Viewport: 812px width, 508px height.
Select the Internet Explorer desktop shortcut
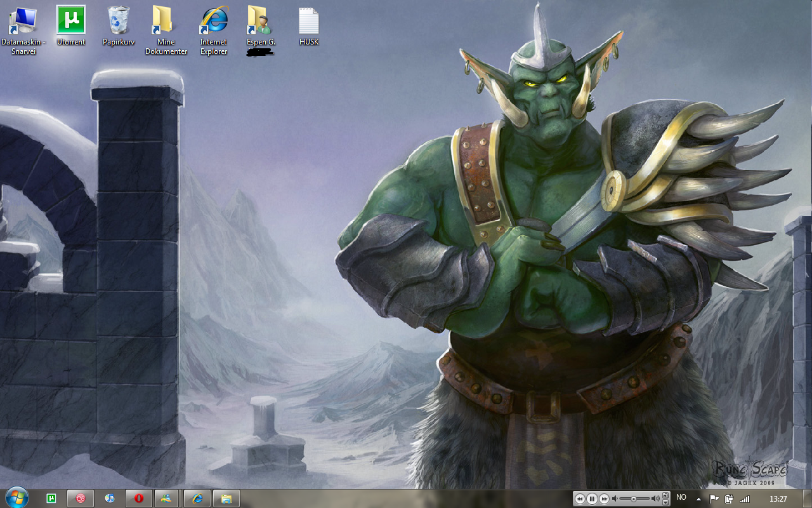(214, 30)
